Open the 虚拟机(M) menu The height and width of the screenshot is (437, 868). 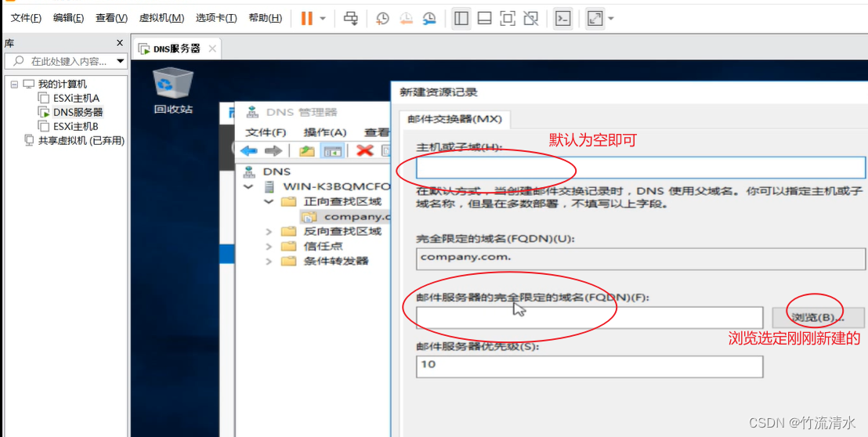(x=161, y=18)
